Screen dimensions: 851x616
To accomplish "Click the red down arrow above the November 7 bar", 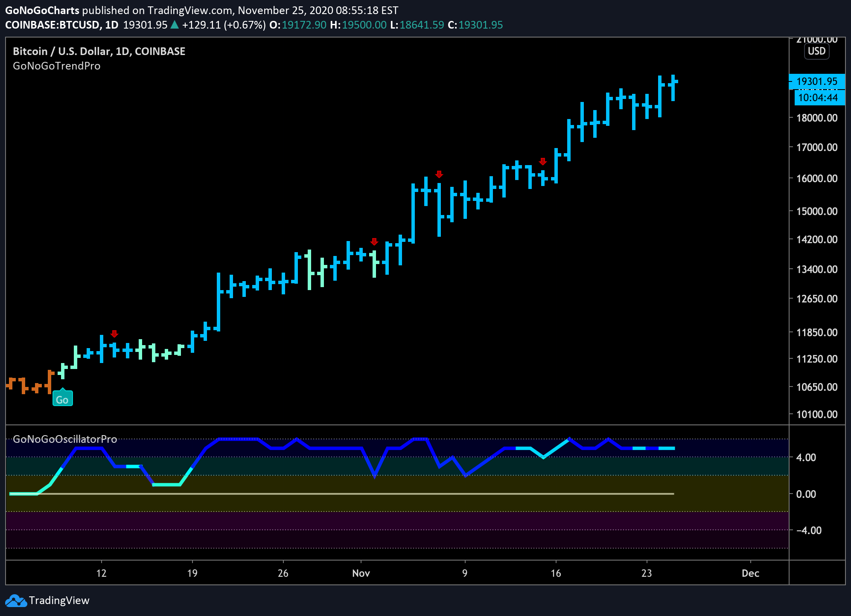I will (439, 174).
